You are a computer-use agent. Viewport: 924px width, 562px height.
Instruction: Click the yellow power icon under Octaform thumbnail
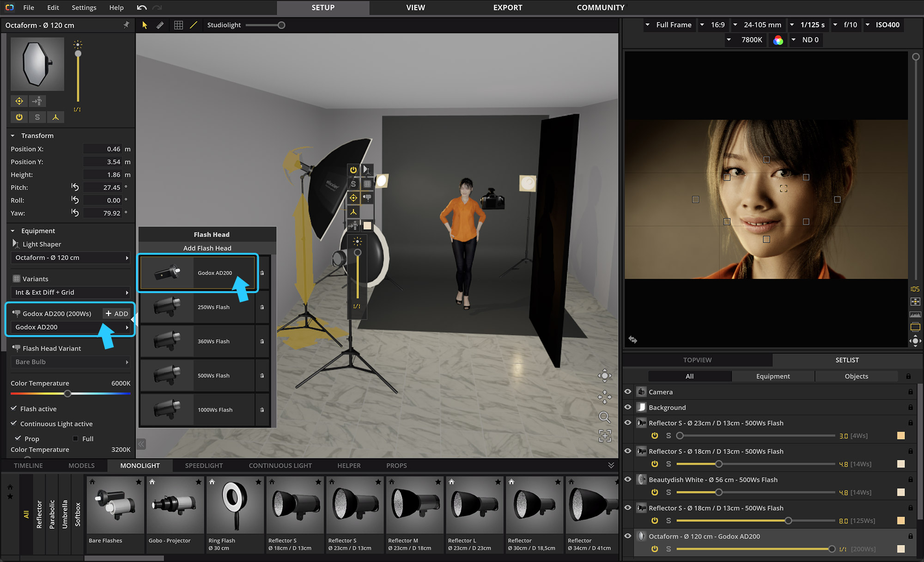click(19, 117)
